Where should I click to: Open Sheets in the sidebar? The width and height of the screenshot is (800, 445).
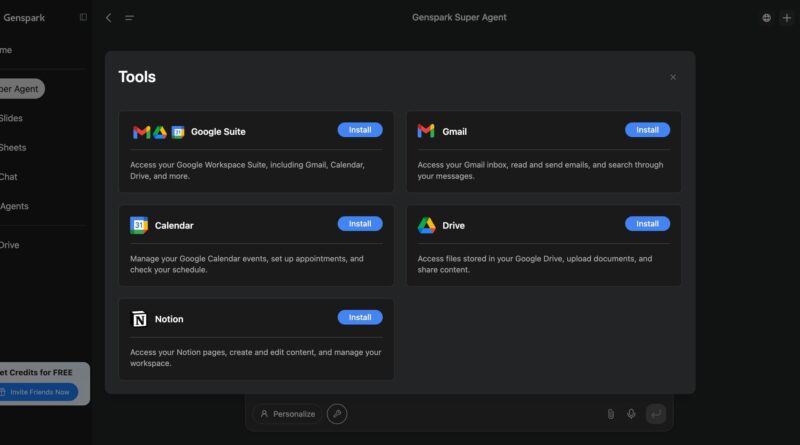(13, 147)
